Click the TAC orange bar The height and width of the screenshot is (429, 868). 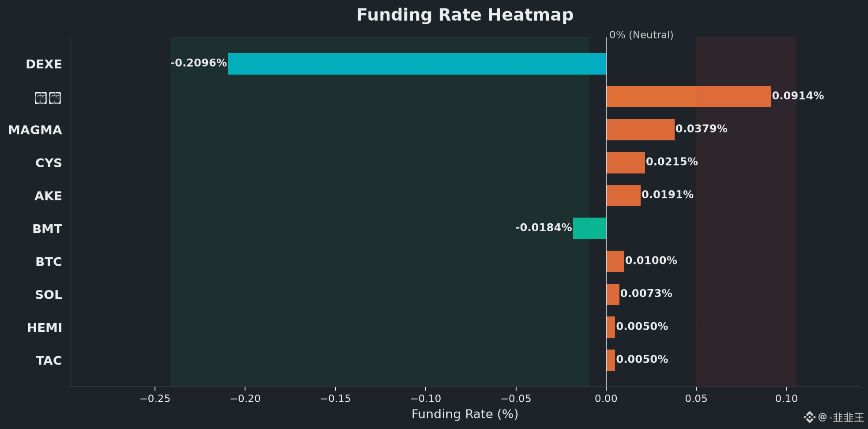tap(611, 360)
